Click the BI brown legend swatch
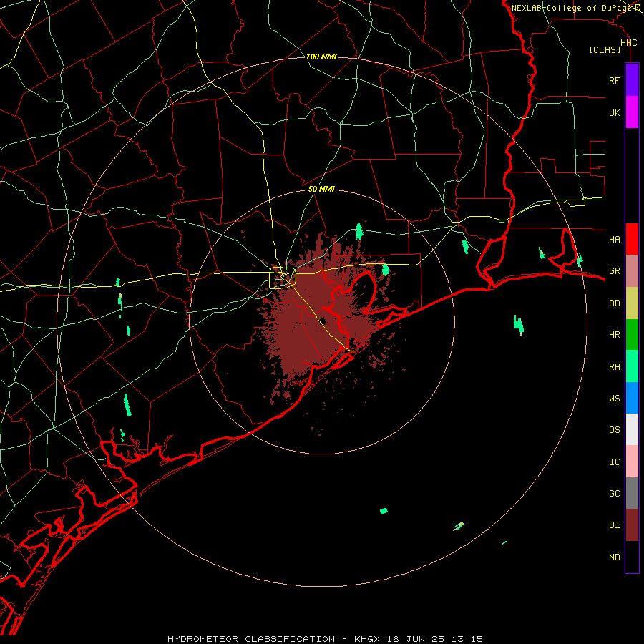 632,525
